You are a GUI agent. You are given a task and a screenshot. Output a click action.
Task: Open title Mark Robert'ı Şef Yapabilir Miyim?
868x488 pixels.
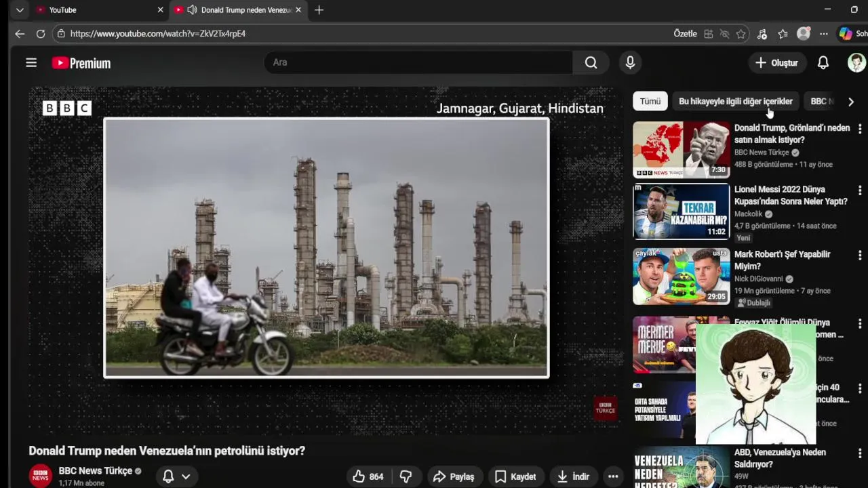(782, 260)
